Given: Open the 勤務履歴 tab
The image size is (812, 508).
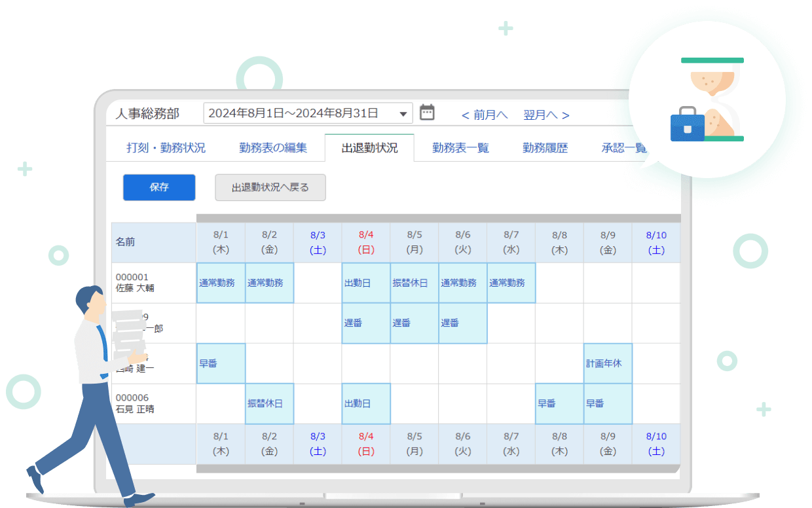Looking at the screenshot, I should tap(545, 148).
